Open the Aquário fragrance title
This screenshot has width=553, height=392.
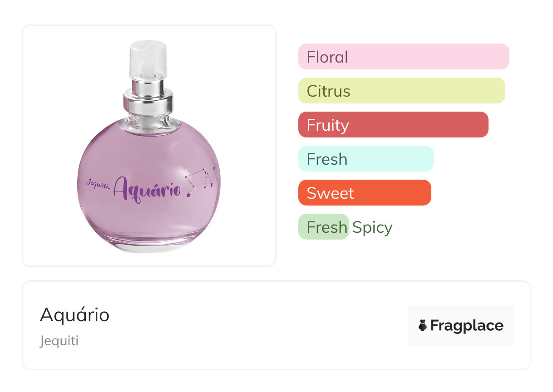point(74,314)
